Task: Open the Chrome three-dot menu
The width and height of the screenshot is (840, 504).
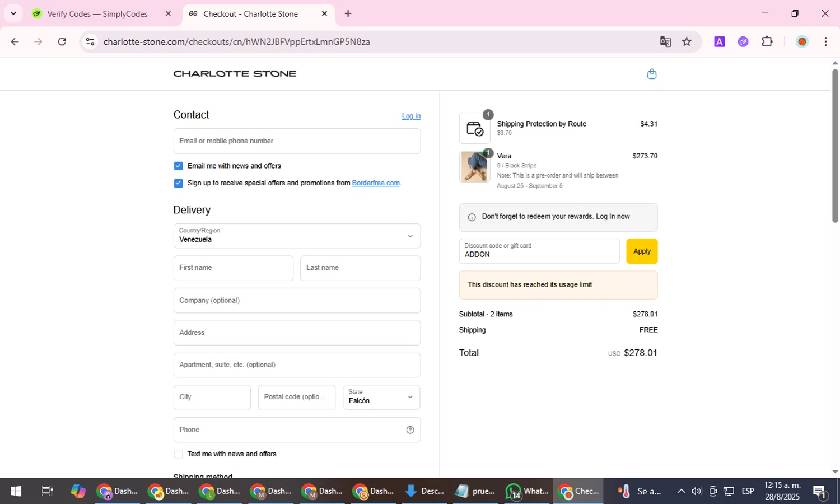Action: tap(825, 41)
